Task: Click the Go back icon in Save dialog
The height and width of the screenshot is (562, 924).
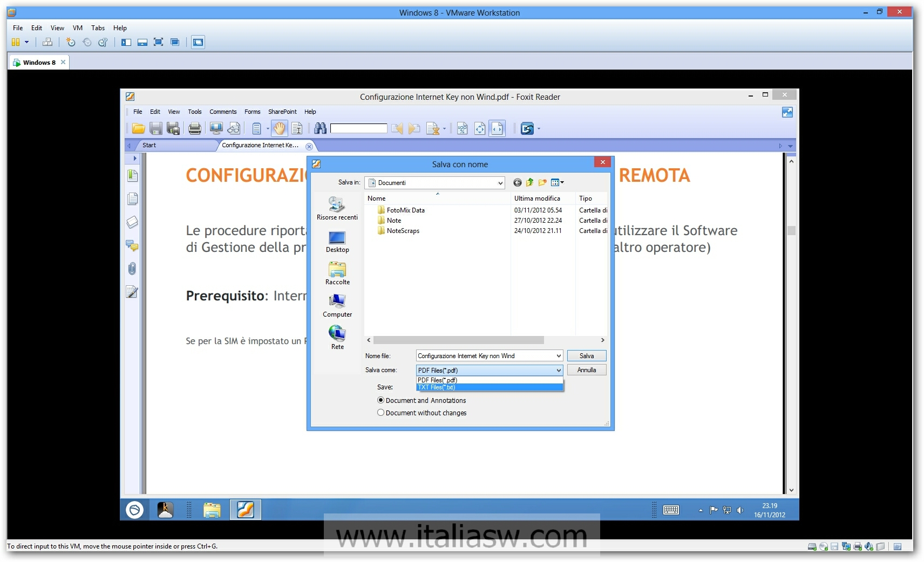Action: pos(517,183)
